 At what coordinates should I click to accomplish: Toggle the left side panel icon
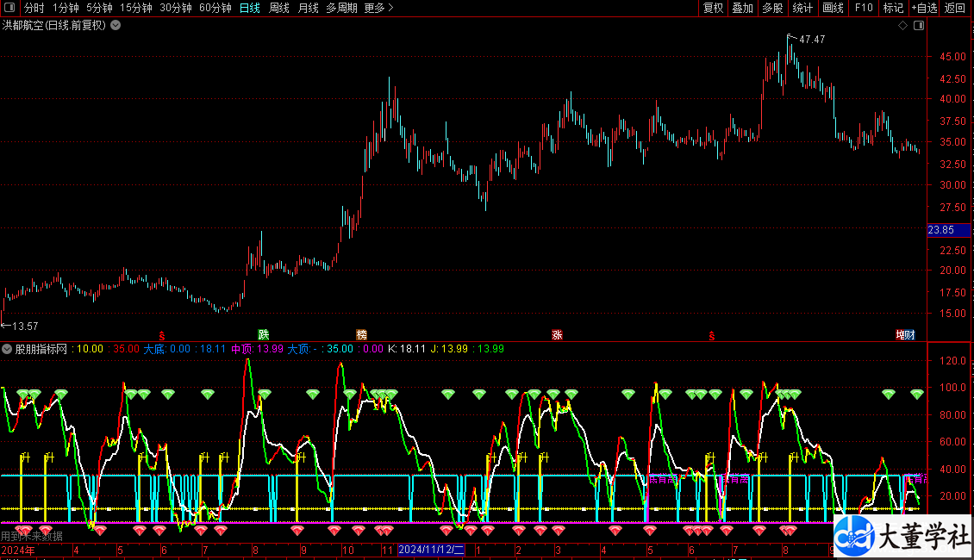click(x=9, y=8)
